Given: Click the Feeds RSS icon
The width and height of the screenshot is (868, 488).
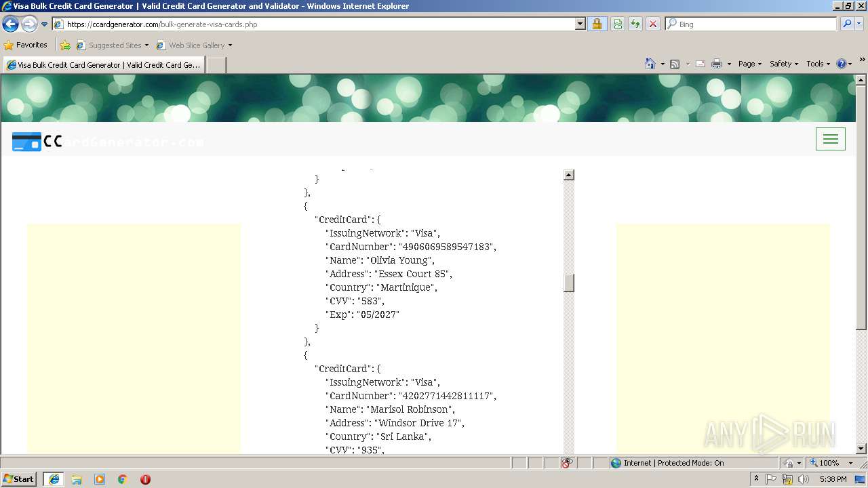Looking at the screenshot, I should coord(675,64).
